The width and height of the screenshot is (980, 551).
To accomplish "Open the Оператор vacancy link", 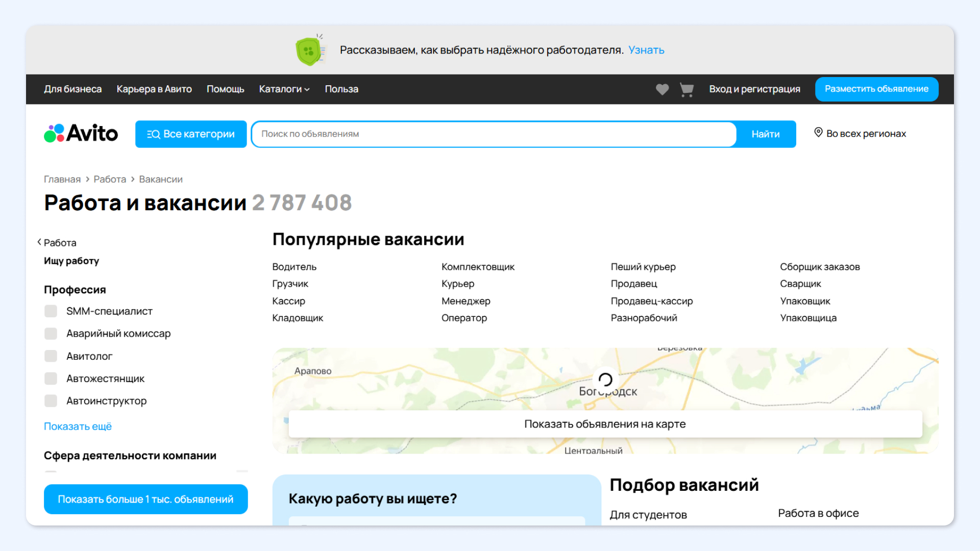I will (464, 318).
